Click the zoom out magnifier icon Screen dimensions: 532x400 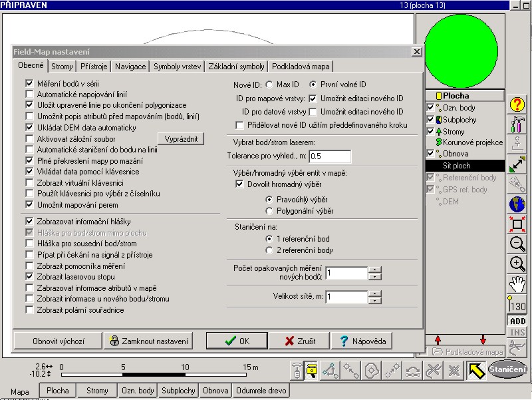[518, 244]
